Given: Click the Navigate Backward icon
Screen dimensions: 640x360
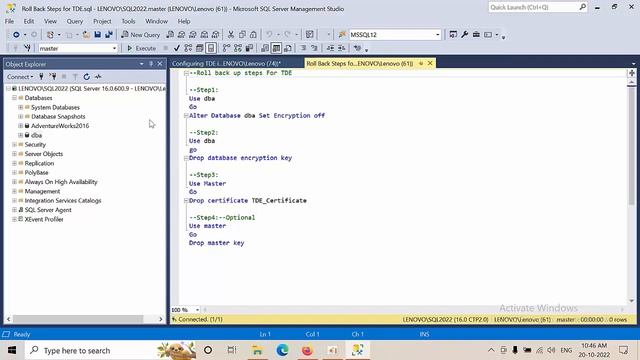Looking at the screenshot, I should (x=16, y=35).
